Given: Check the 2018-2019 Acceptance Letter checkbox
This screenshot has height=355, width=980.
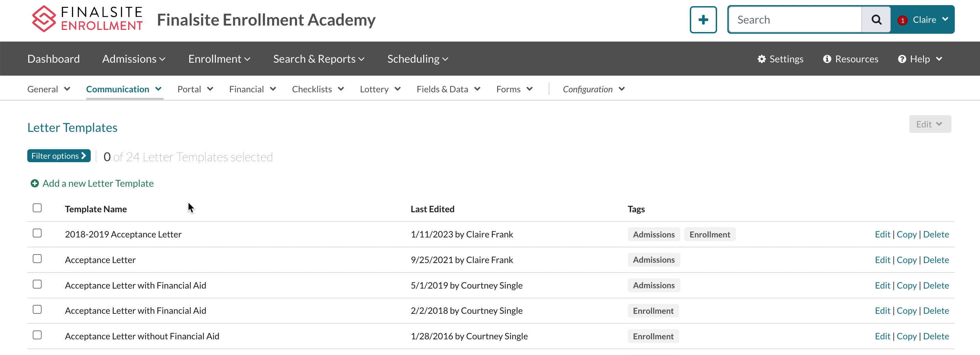Looking at the screenshot, I should click(37, 233).
